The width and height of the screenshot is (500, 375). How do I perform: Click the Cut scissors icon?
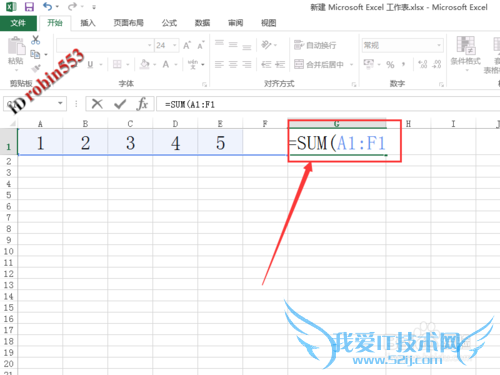tap(35, 40)
